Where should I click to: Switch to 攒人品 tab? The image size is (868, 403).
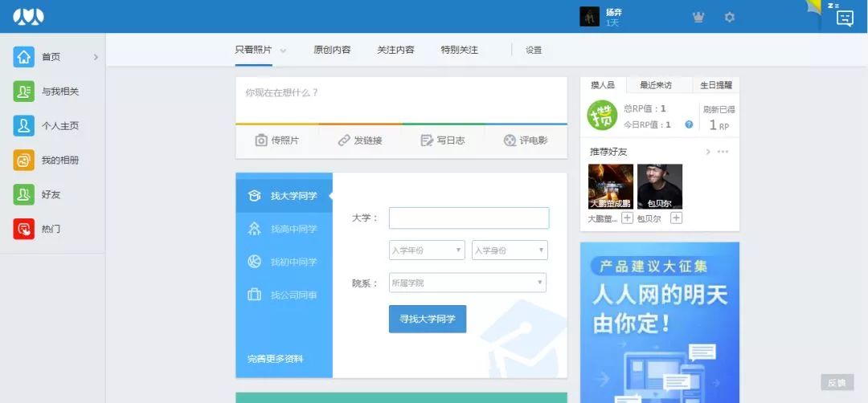603,85
